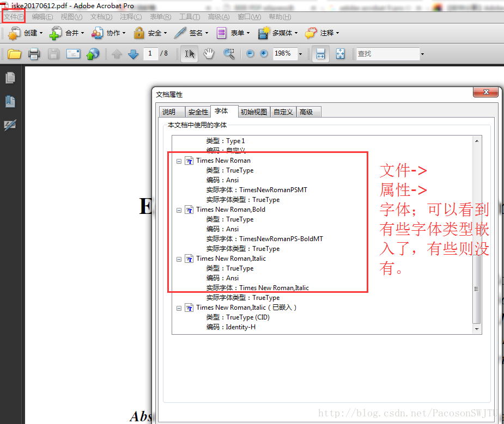This screenshot has height=424, width=504.
Task: Click the open file folder icon
Action: tap(14, 53)
